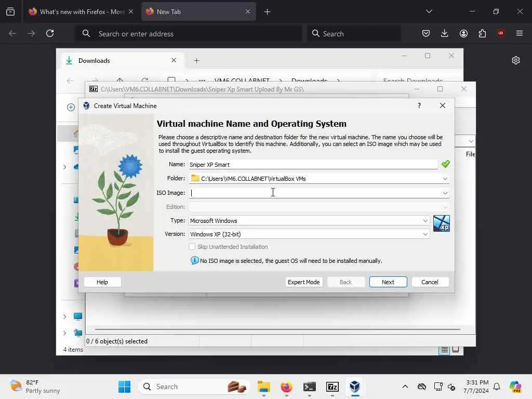The height and width of the screenshot is (399, 532).
Task: Show hidden system tray icons
Action: (x=405, y=387)
